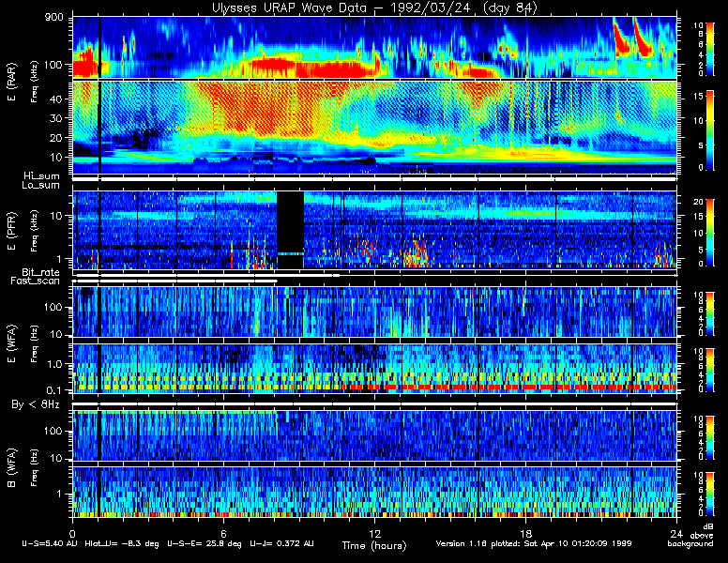The height and width of the screenshot is (563, 728).
Task: Click '(day 84)' in the title
Action: click(509, 8)
